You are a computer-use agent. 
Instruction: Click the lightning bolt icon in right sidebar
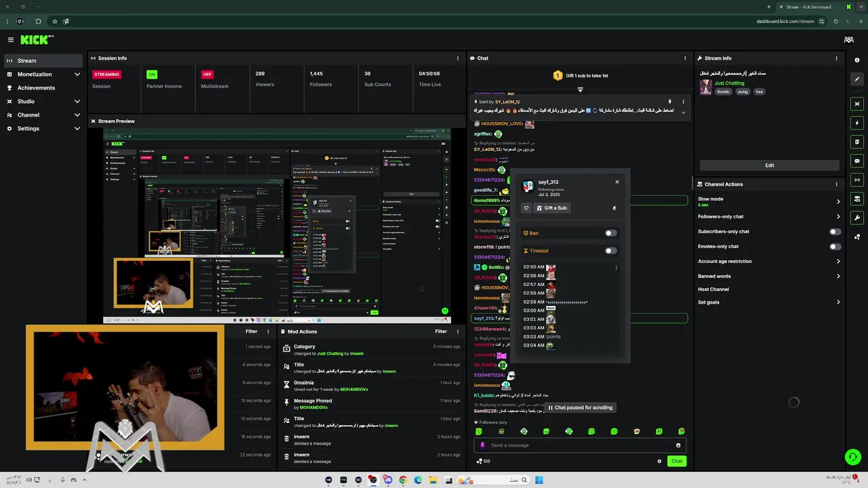(x=857, y=123)
